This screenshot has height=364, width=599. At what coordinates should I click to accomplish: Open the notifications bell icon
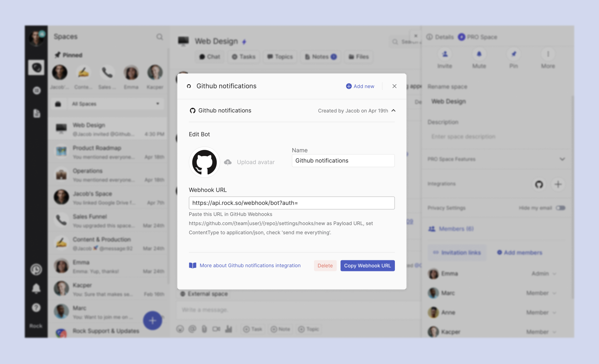36,289
